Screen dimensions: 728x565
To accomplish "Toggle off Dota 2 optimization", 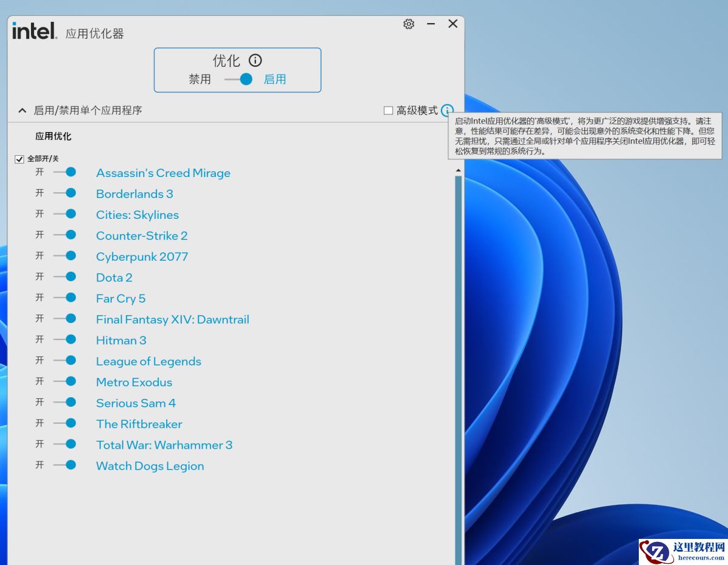I will 64,276.
